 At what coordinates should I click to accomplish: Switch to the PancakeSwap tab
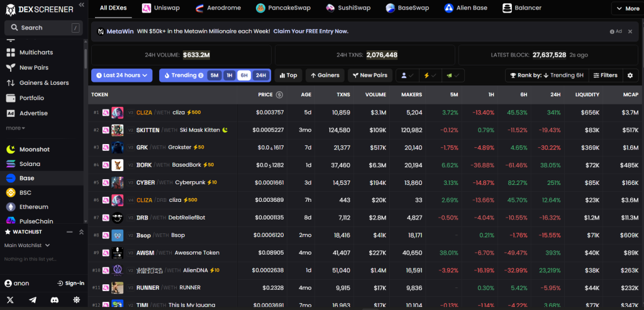click(283, 8)
